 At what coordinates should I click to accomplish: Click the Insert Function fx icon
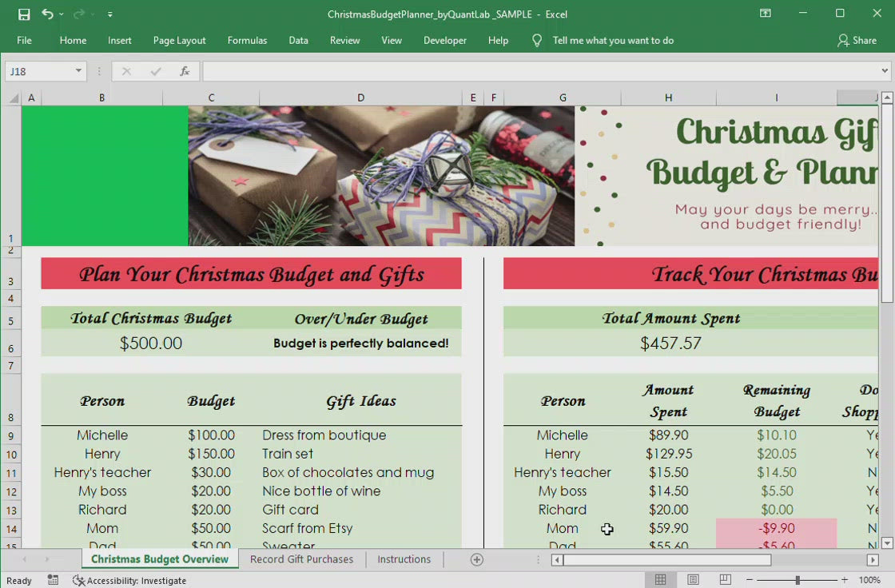click(185, 71)
